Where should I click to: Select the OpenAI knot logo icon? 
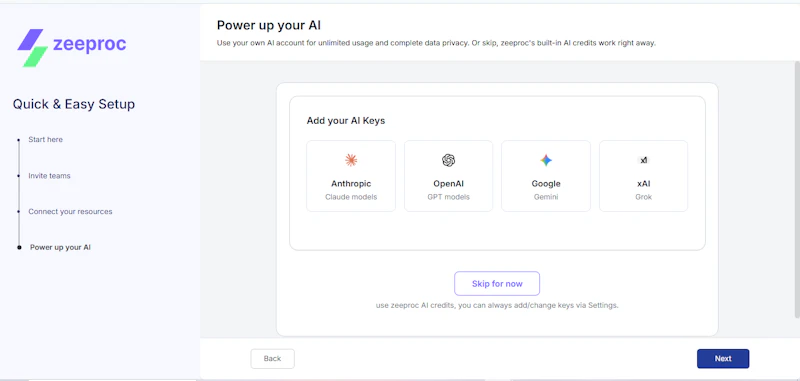pyautogui.click(x=448, y=160)
